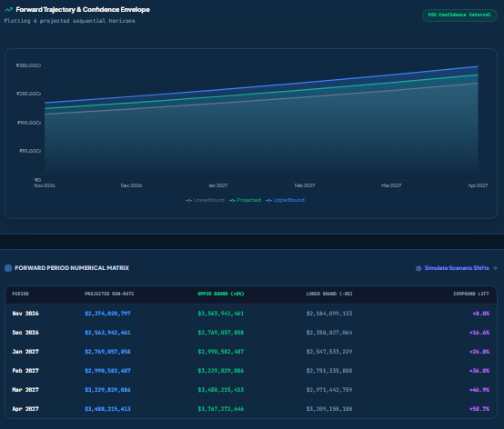This screenshot has width=504, height=429.
Task: Select the Upper Bound (+8%) column header
Action: click(x=221, y=294)
